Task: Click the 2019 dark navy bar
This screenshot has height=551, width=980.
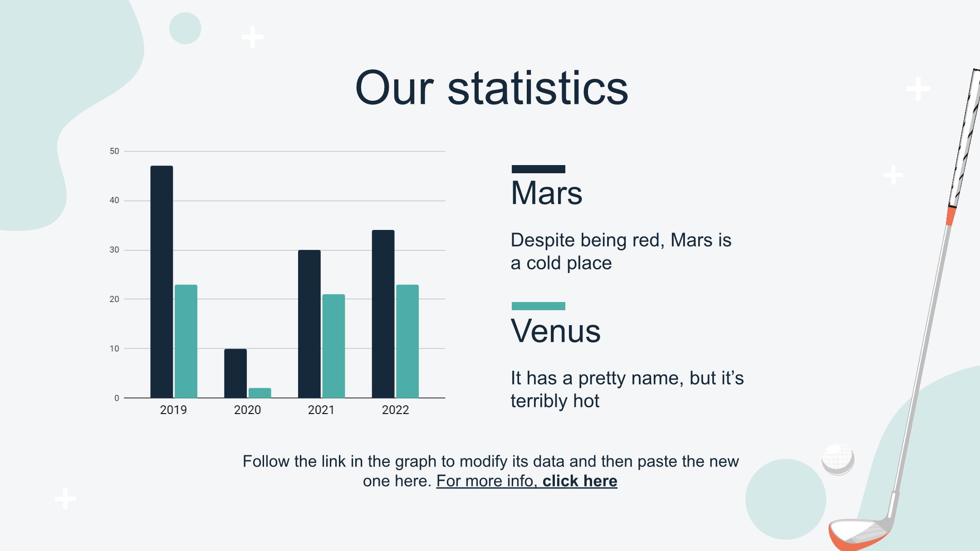Action: [162, 282]
